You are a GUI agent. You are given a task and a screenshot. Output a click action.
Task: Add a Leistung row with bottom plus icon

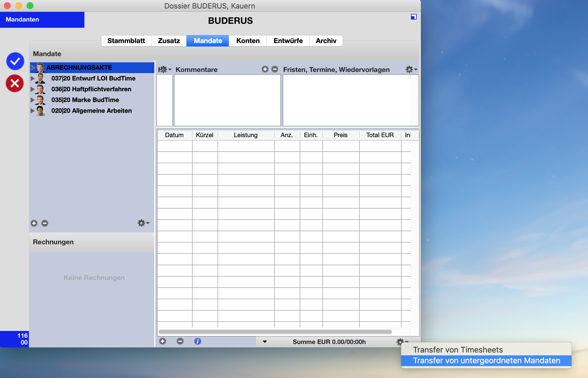tap(163, 341)
